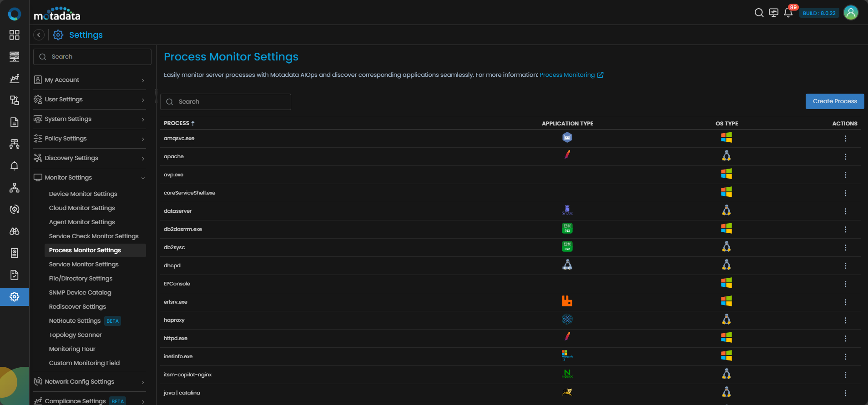Click the Windows OS icon for EPConsole
The image size is (868, 405).
pyautogui.click(x=727, y=283)
